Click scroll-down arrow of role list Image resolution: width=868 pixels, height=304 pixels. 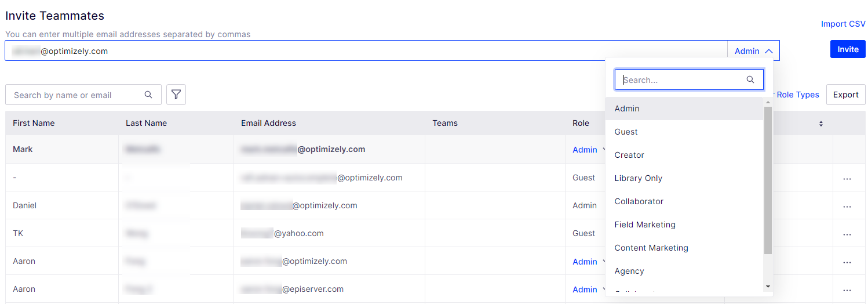tap(768, 286)
